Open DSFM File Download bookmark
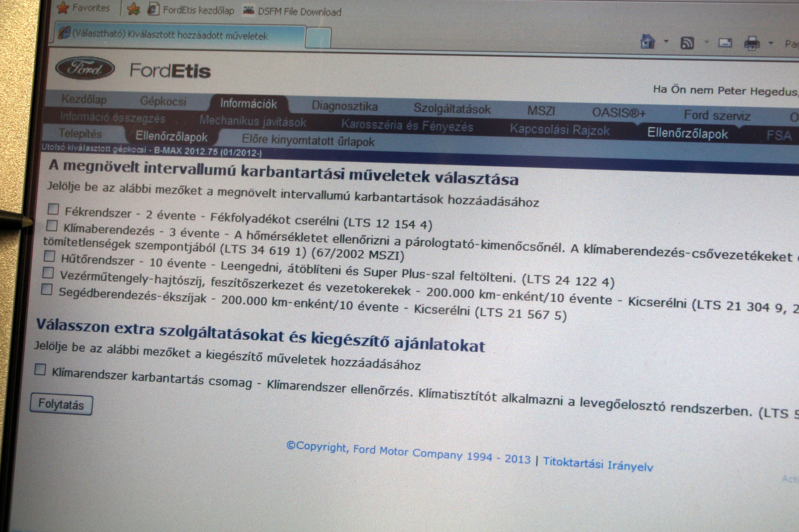 292,11
